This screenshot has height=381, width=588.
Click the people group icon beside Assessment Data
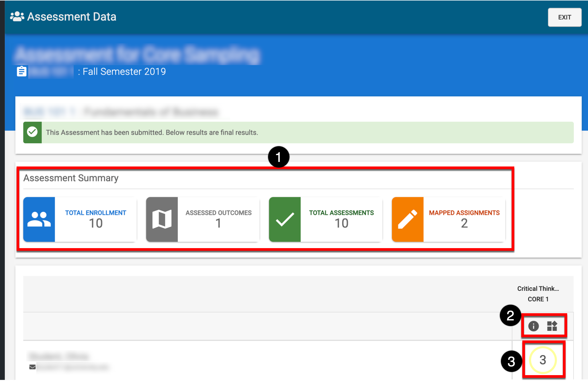click(17, 17)
